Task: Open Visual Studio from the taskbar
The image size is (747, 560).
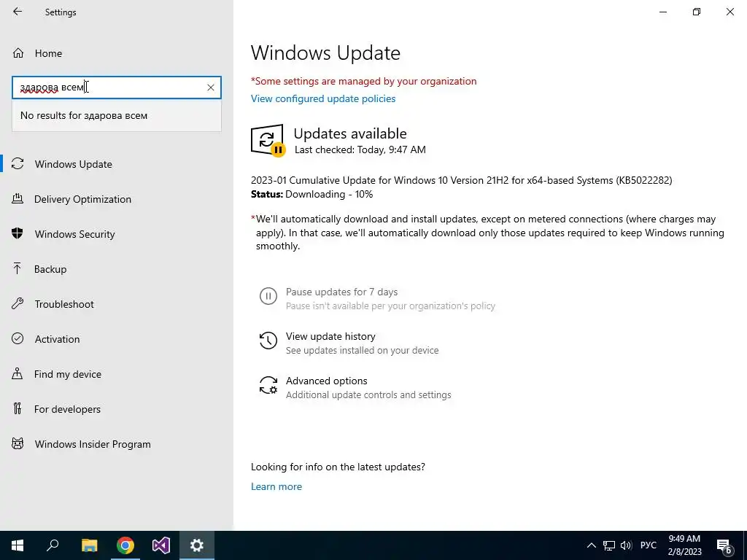Action: pyautogui.click(x=161, y=545)
